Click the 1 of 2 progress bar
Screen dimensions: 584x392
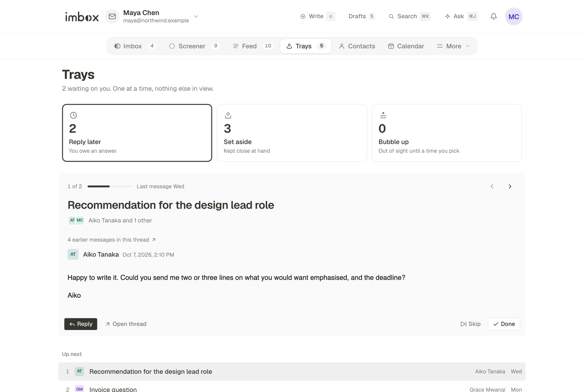[x=109, y=186]
